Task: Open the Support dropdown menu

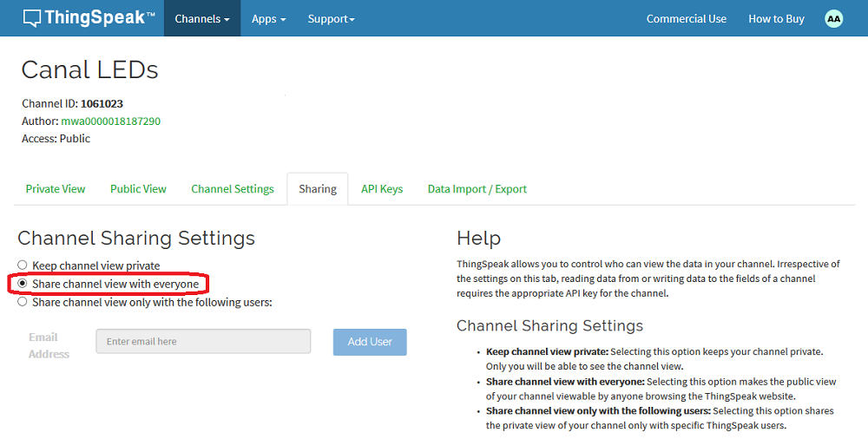Action: [x=331, y=19]
